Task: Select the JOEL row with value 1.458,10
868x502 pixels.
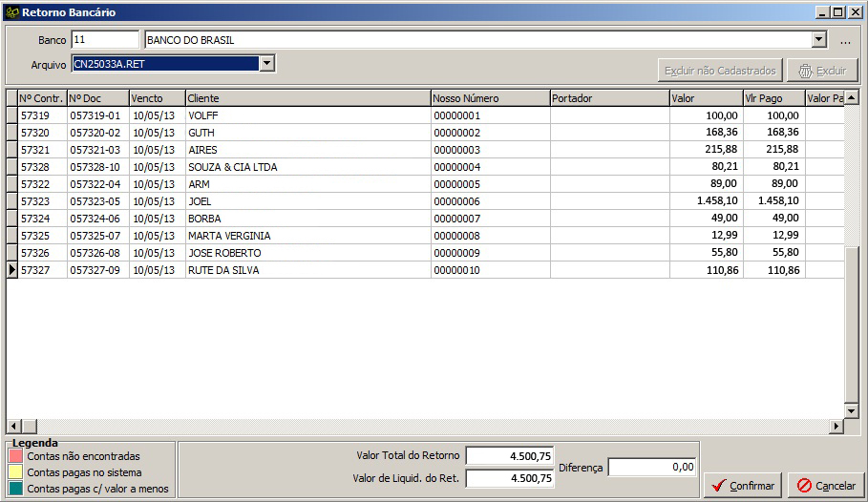Action: [x=200, y=201]
